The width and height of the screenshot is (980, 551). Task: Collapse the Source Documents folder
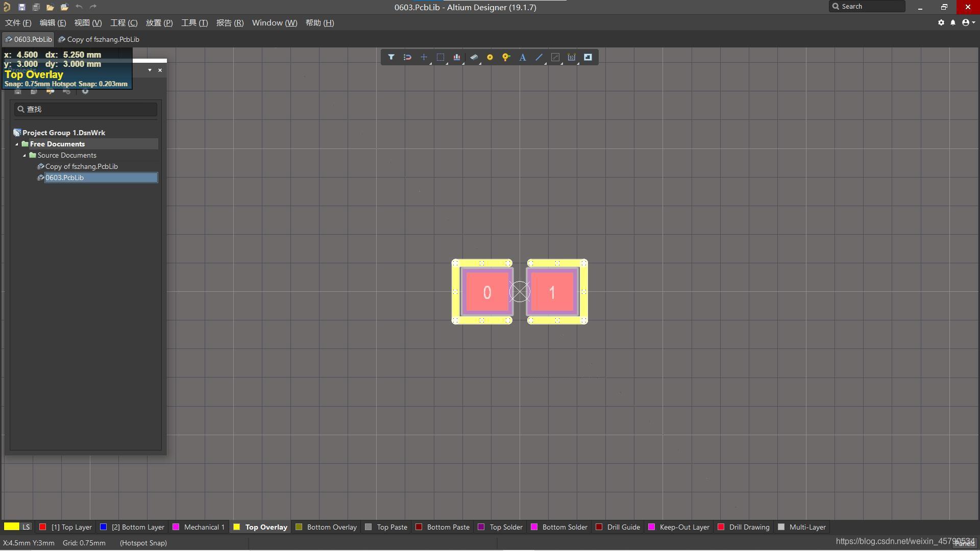(24, 156)
